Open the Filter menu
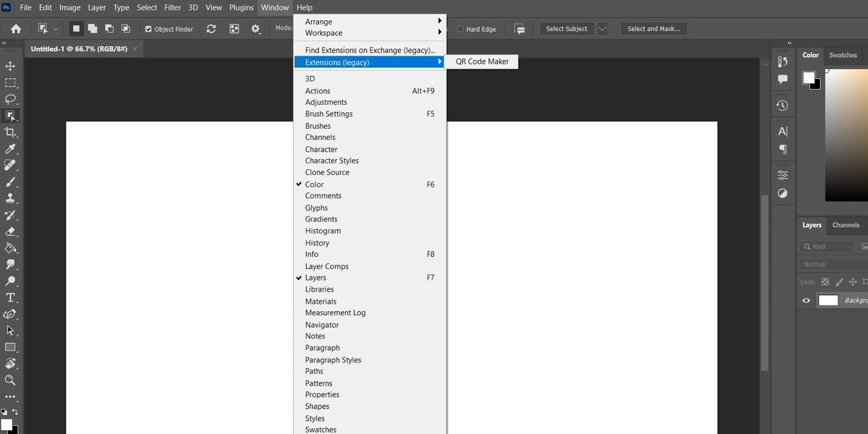Viewport: 868px width, 434px height. tap(172, 7)
